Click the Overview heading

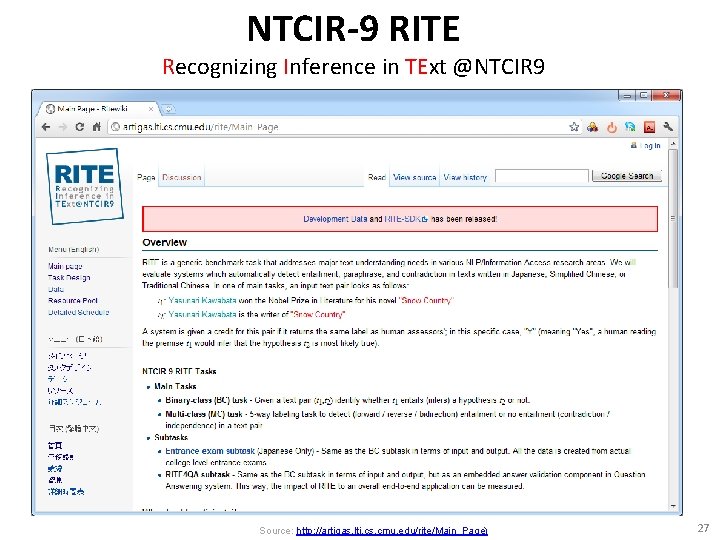pyautogui.click(x=164, y=242)
